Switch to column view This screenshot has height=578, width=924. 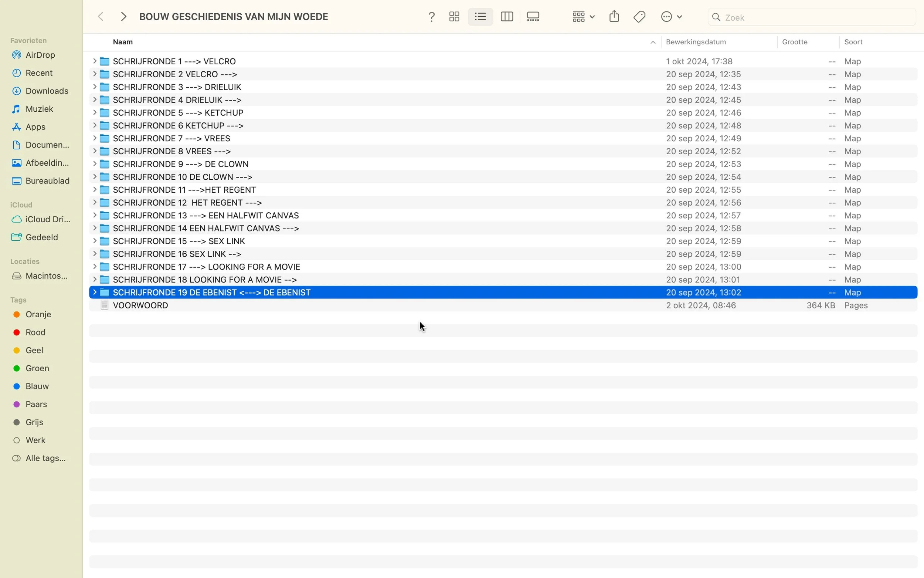[x=506, y=17]
